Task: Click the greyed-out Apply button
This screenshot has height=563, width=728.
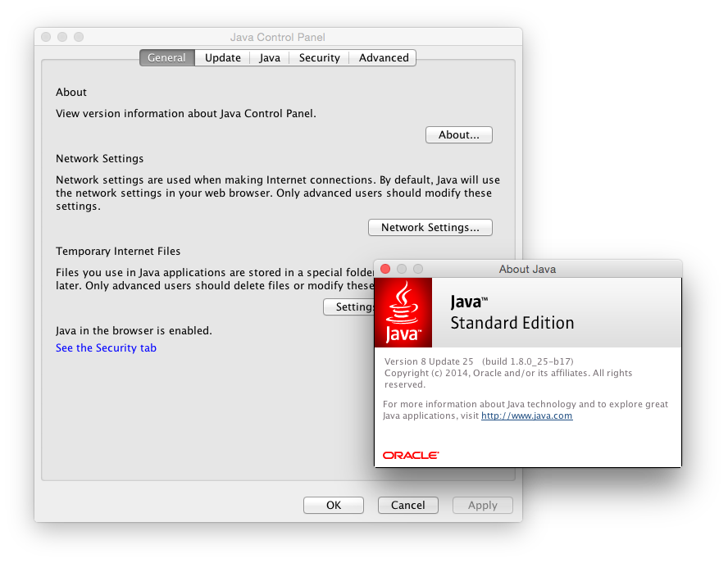Action: coord(482,505)
